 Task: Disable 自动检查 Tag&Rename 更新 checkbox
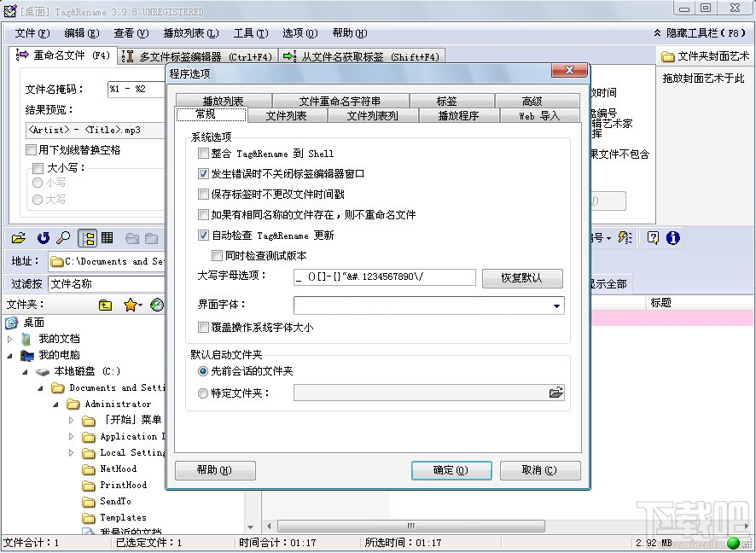[205, 236]
